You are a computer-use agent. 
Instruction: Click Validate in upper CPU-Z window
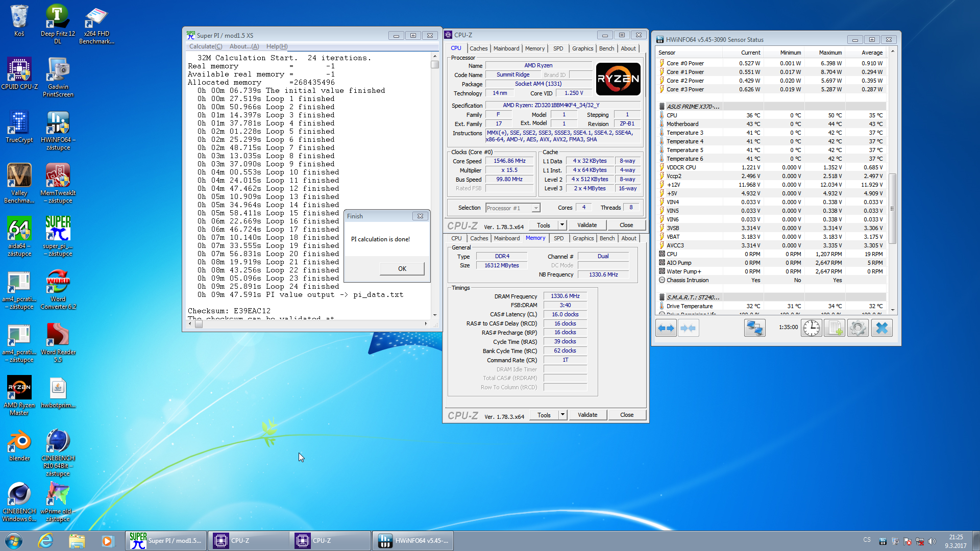pyautogui.click(x=587, y=225)
